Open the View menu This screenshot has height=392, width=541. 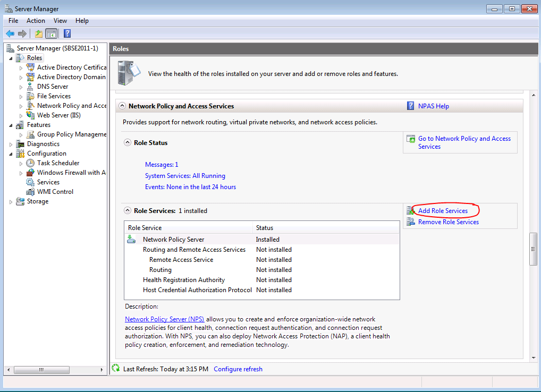point(60,21)
